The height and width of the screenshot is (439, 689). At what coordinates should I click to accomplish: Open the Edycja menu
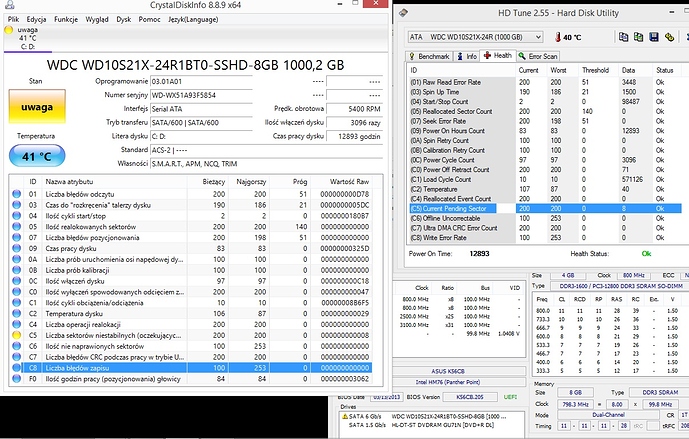tap(36, 19)
